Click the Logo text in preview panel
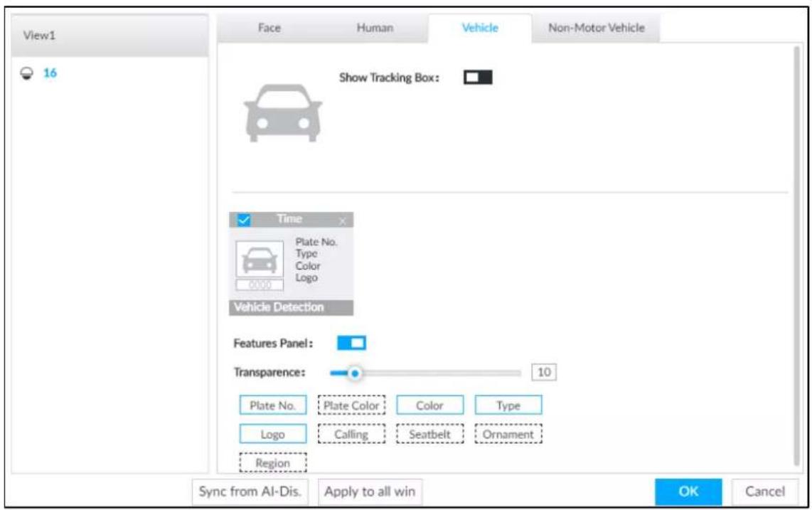The height and width of the screenshot is (510, 812). click(x=306, y=278)
